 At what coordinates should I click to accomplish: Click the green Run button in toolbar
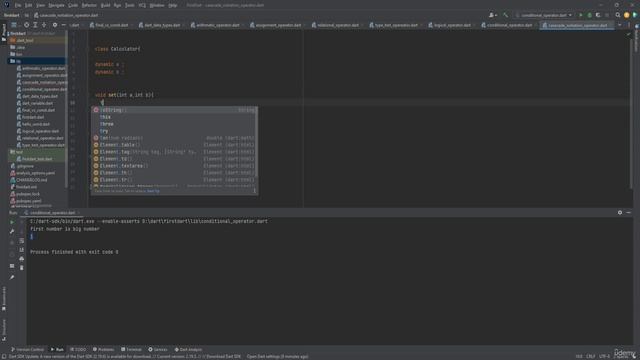(x=581, y=15)
